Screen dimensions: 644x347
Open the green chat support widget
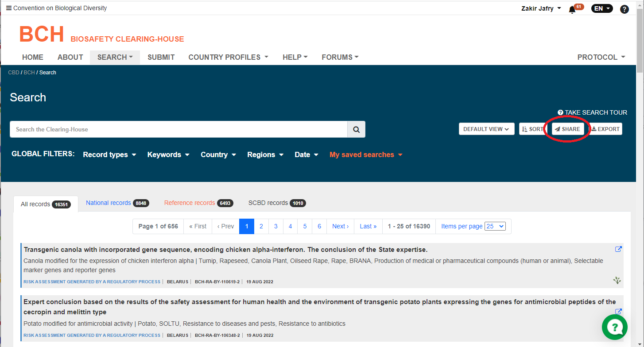[614, 327]
